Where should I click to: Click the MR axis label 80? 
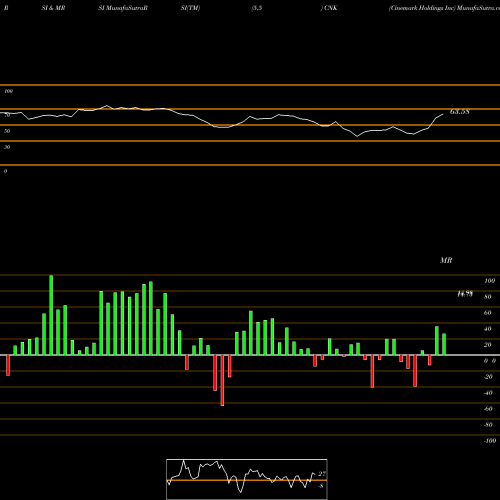[x=488, y=297]
